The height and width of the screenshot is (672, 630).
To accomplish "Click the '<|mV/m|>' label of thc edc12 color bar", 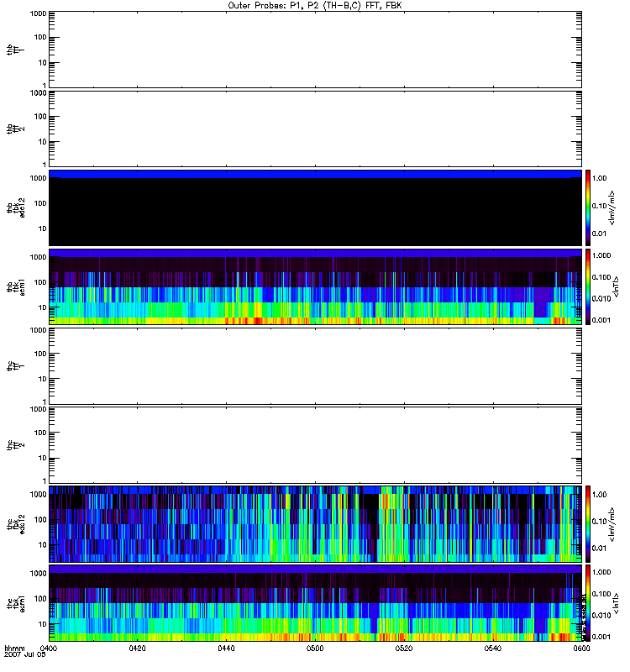I will pos(612,524).
